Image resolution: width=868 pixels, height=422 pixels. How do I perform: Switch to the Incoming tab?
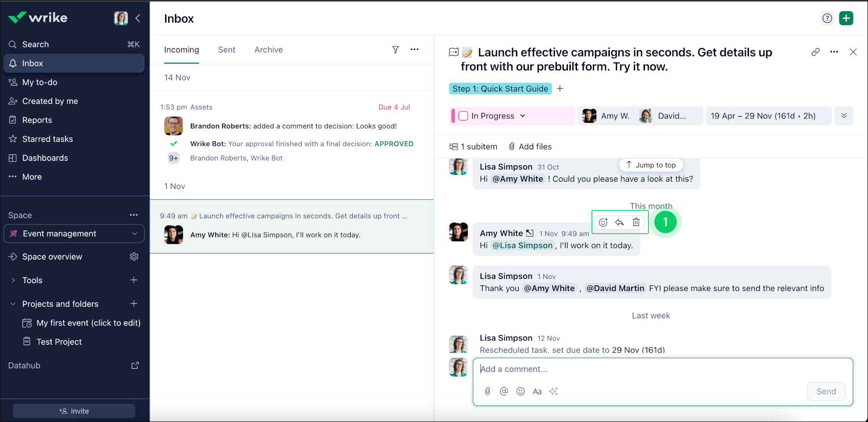[x=182, y=50]
